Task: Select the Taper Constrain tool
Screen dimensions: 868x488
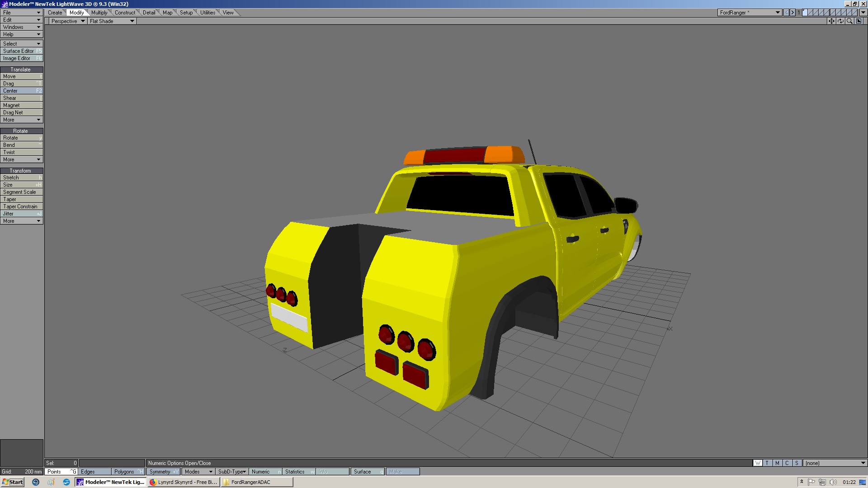Action: pos(21,206)
